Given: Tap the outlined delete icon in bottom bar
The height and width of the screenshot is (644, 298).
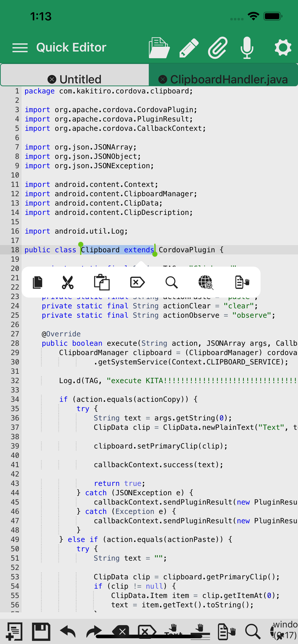Looking at the screenshot, I should click(147, 632).
